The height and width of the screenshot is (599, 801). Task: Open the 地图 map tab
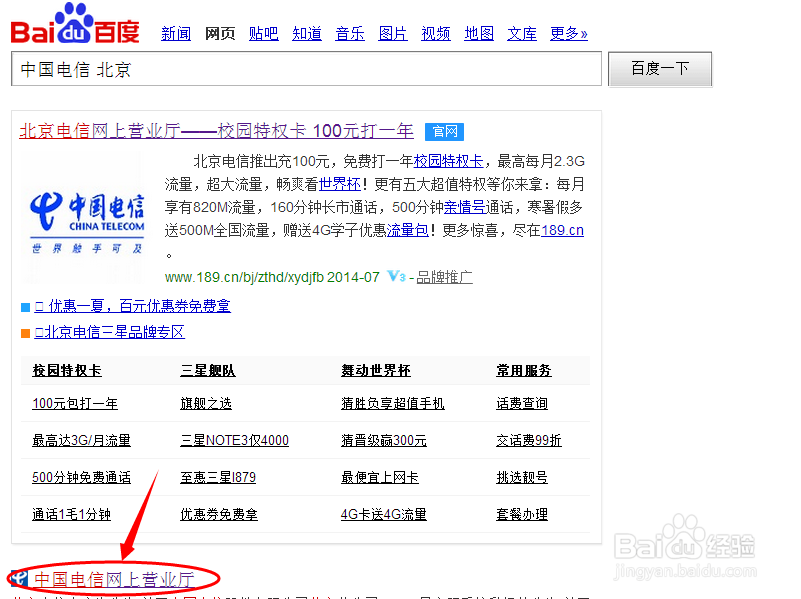tap(479, 34)
